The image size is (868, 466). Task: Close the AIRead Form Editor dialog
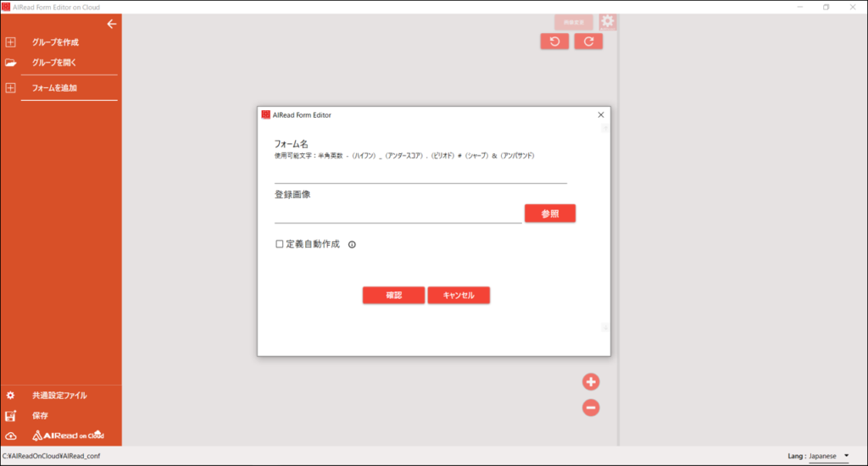(601, 114)
